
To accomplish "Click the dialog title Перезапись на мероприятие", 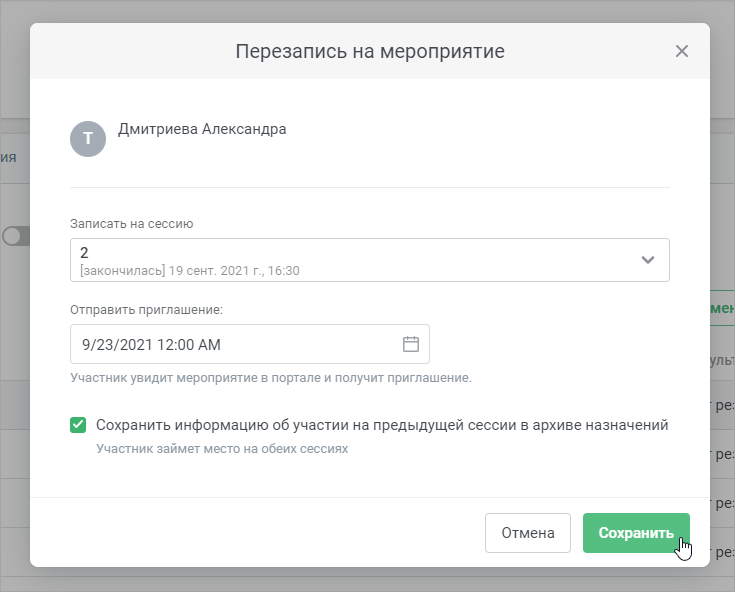I will tap(370, 51).
